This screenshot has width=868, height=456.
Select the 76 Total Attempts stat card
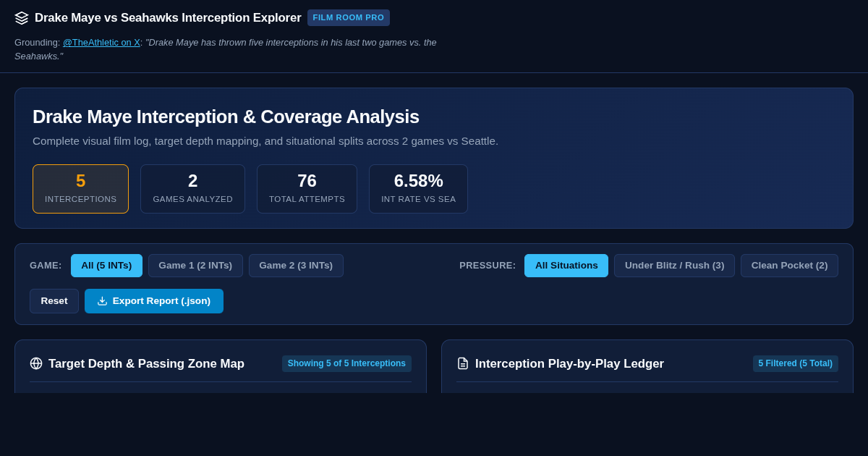307,189
